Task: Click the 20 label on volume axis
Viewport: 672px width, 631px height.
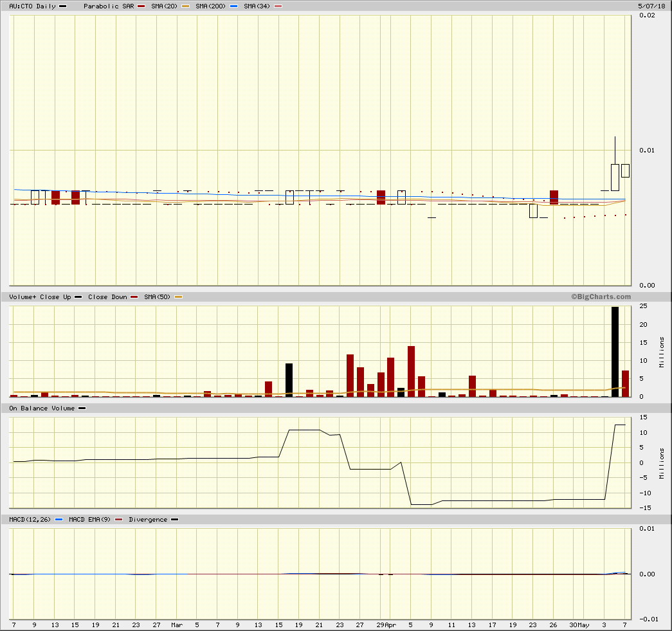Action: [x=643, y=324]
